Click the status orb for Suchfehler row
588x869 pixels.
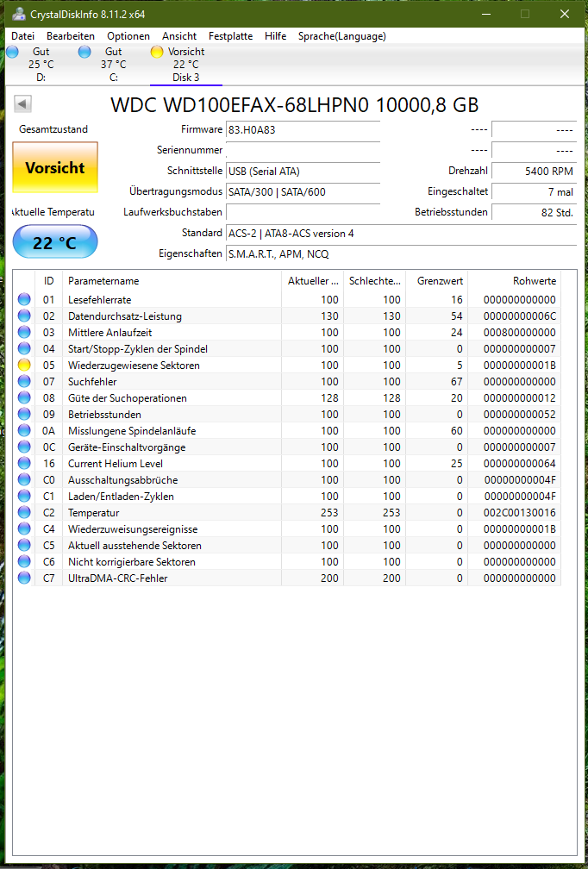pyautogui.click(x=24, y=381)
